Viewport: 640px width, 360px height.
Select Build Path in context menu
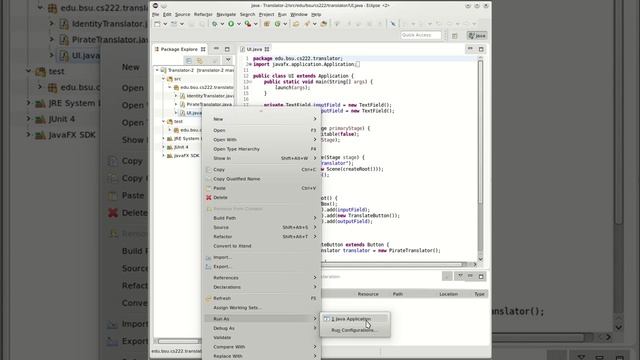coord(262,218)
